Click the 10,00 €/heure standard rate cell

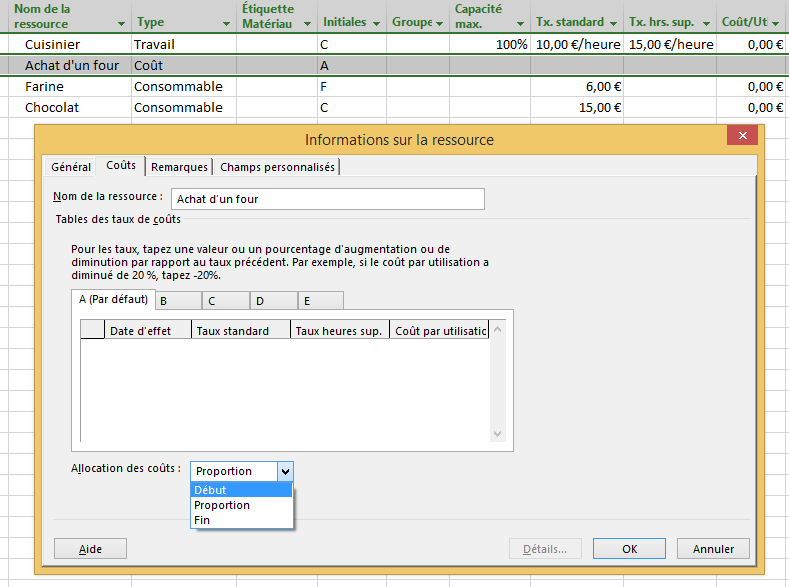coord(577,44)
